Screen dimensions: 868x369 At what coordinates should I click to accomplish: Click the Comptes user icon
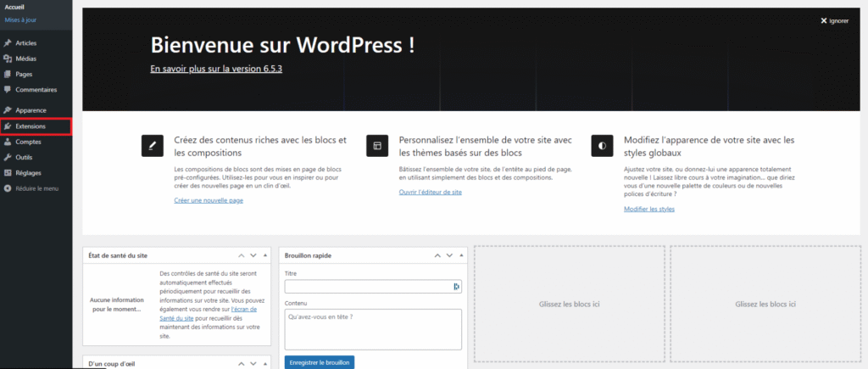tap(8, 142)
